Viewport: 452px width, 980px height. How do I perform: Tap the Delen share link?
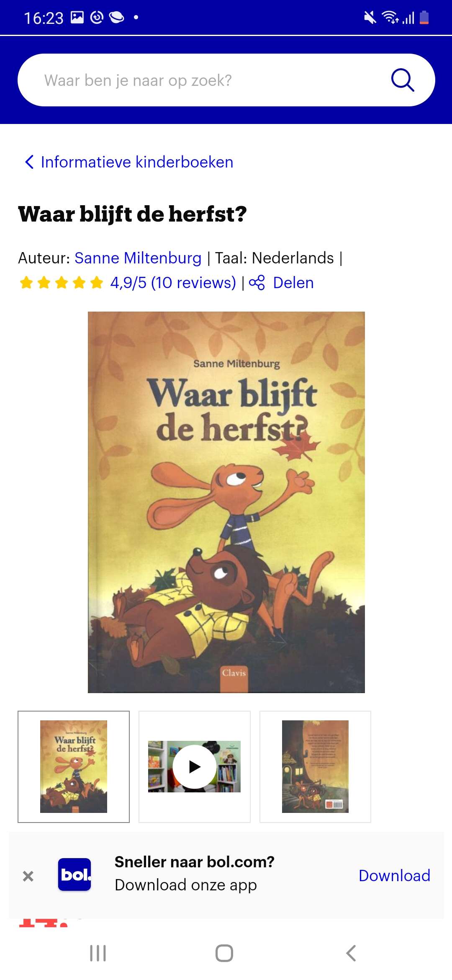tap(293, 283)
